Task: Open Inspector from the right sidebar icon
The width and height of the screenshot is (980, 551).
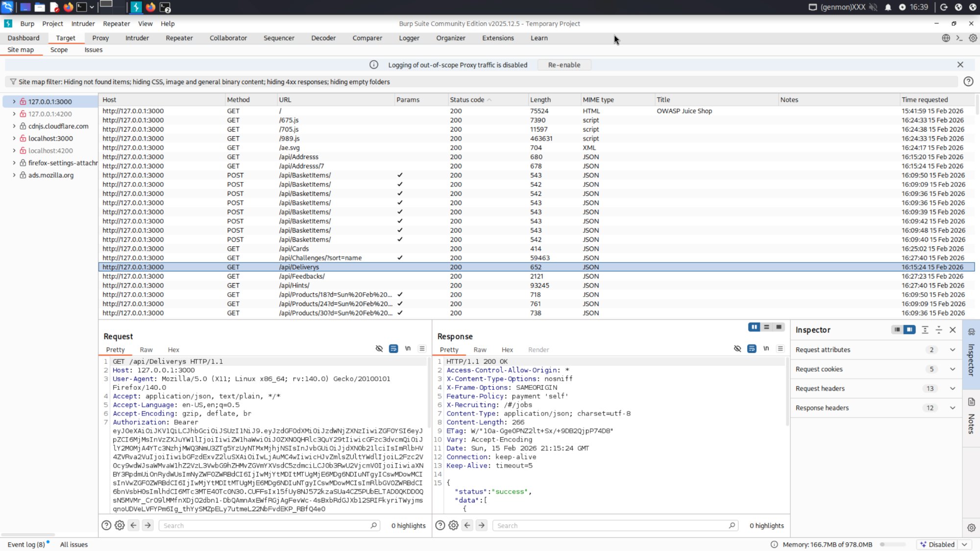Action: (971, 332)
